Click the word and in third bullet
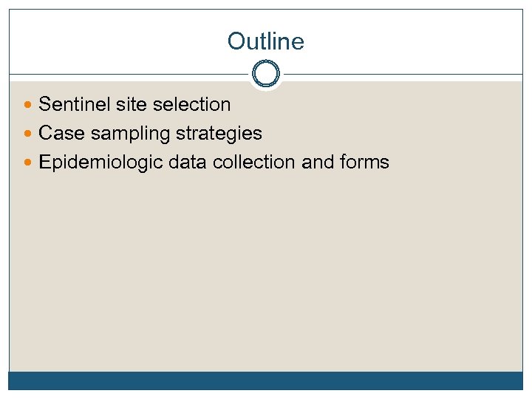Screen dimensions: 532x399 [318, 163]
